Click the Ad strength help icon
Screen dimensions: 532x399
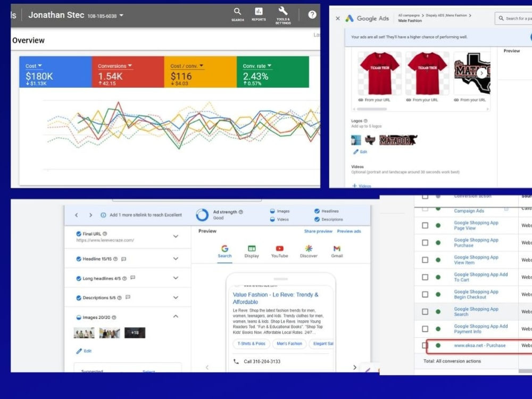pos(241,212)
